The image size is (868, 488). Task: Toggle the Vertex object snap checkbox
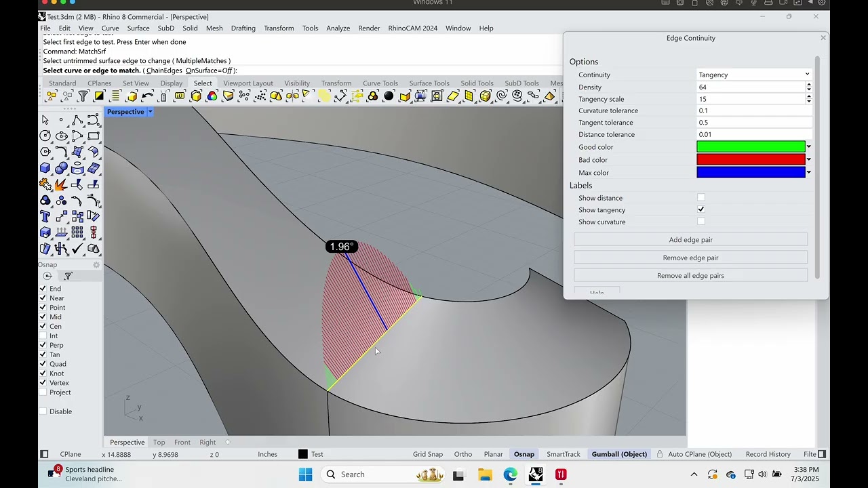43,383
